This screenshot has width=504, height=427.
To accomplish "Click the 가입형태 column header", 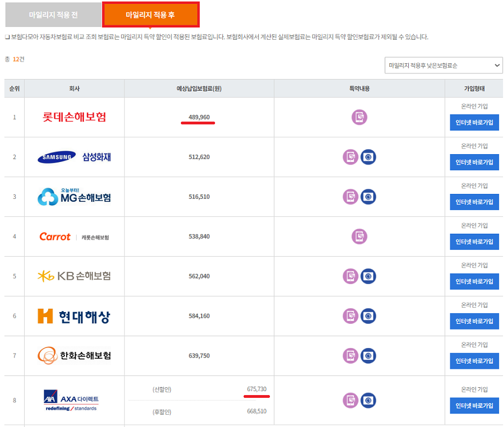I will click(x=474, y=89).
